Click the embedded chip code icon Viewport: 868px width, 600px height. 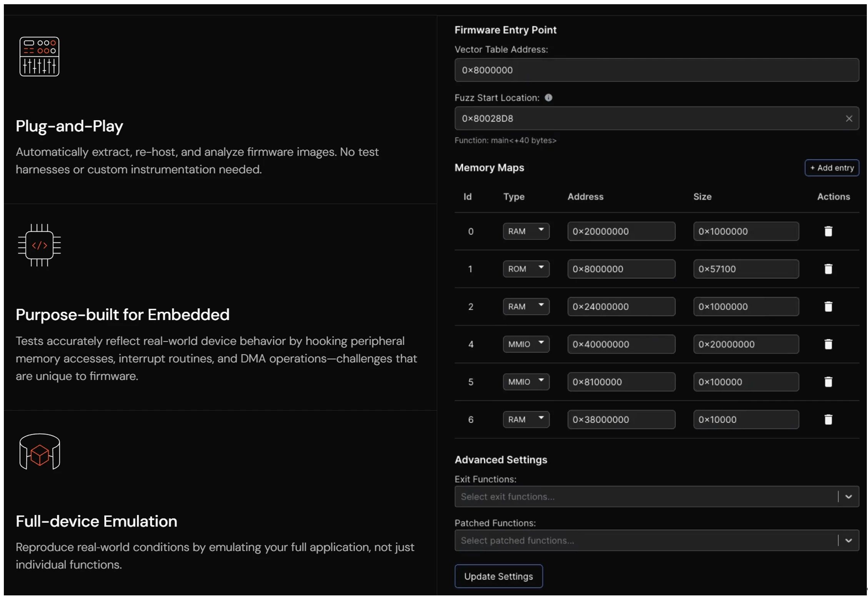[x=39, y=245]
